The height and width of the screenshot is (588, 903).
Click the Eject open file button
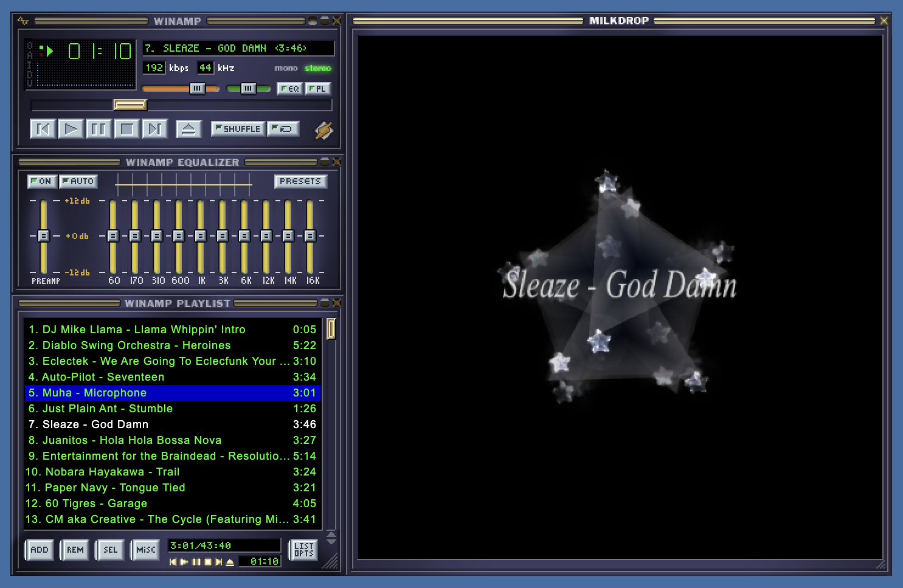[x=189, y=129]
